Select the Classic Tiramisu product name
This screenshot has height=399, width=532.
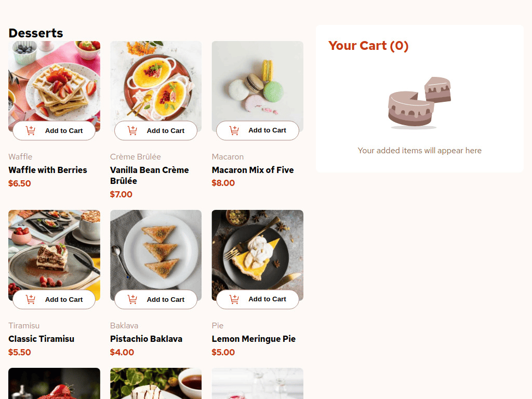[41, 339]
